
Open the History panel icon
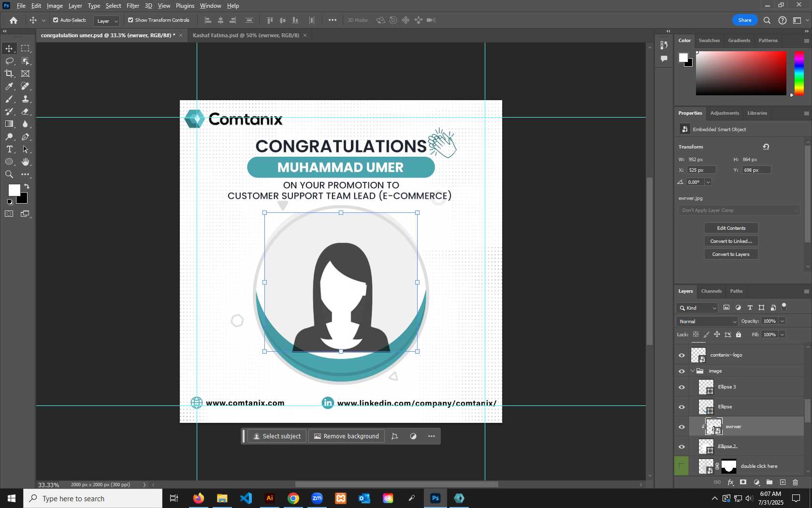point(664,45)
